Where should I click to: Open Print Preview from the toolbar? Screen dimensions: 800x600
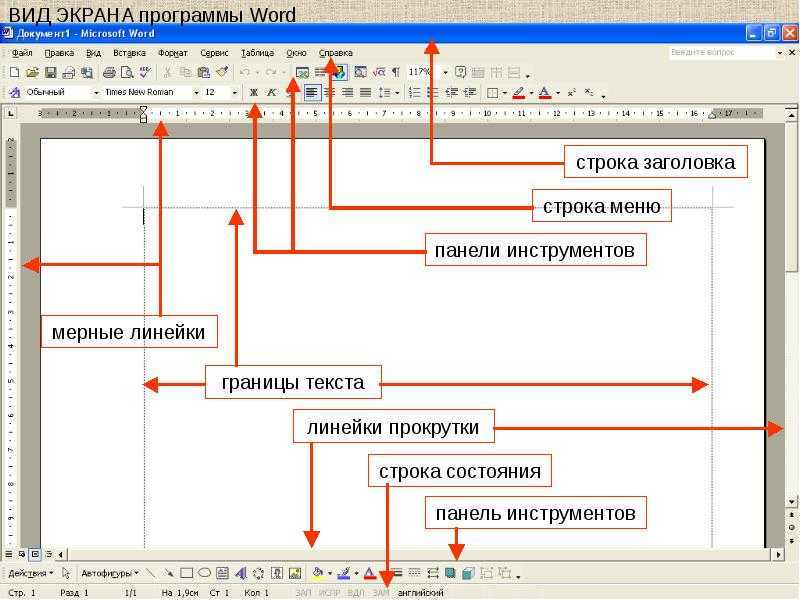[127, 72]
